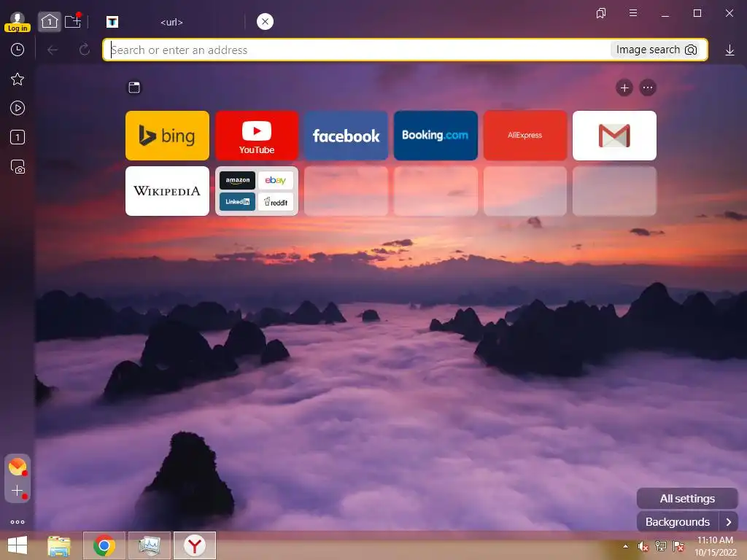747x560 pixels.
Task: Open the video player sidebar icon
Action: click(x=18, y=108)
